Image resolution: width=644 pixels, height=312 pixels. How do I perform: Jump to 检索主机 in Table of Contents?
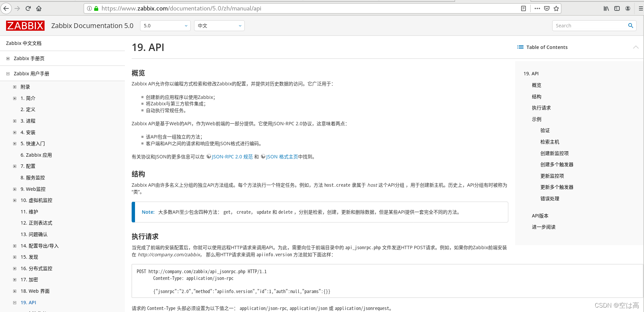550,142
